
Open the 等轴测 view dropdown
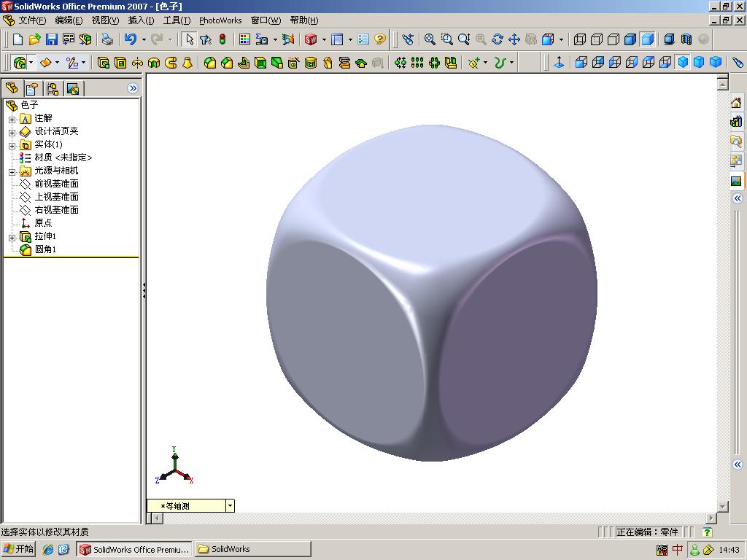tap(230, 506)
